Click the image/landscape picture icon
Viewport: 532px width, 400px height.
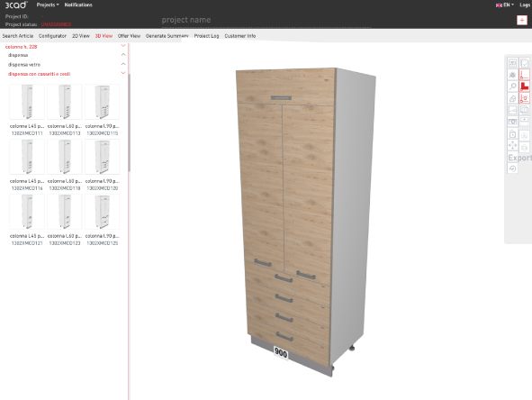pos(512,110)
